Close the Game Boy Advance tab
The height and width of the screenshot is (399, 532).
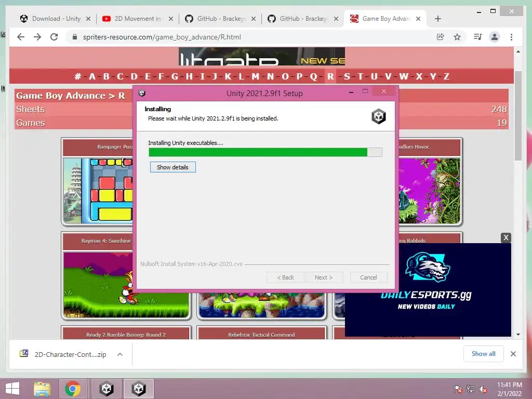click(x=418, y=19)
